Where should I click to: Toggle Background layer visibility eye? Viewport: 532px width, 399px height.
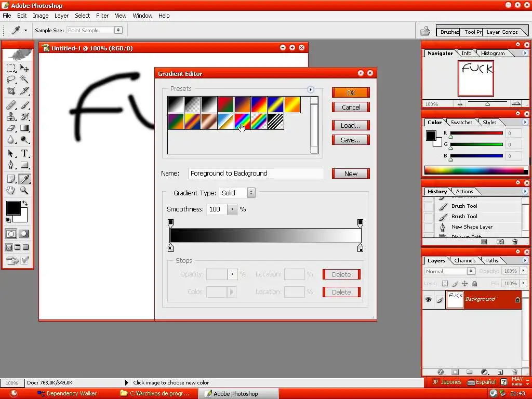(x=428, y=299)
